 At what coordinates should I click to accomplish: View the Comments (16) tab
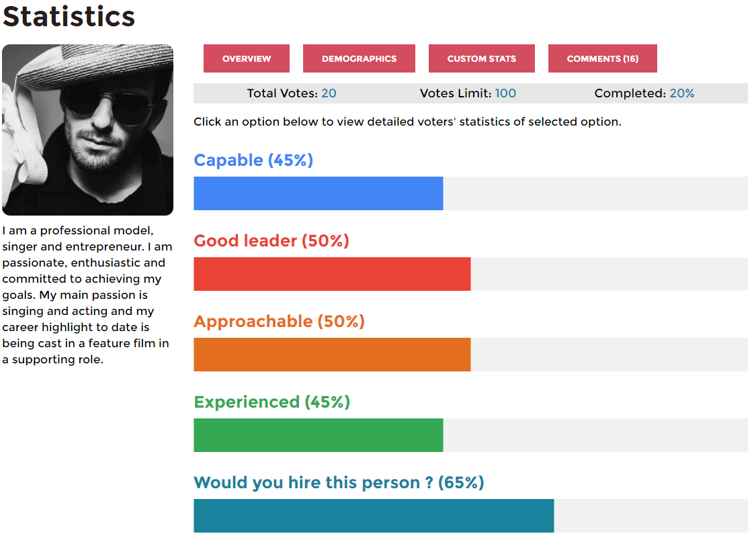tap(603, 58)
